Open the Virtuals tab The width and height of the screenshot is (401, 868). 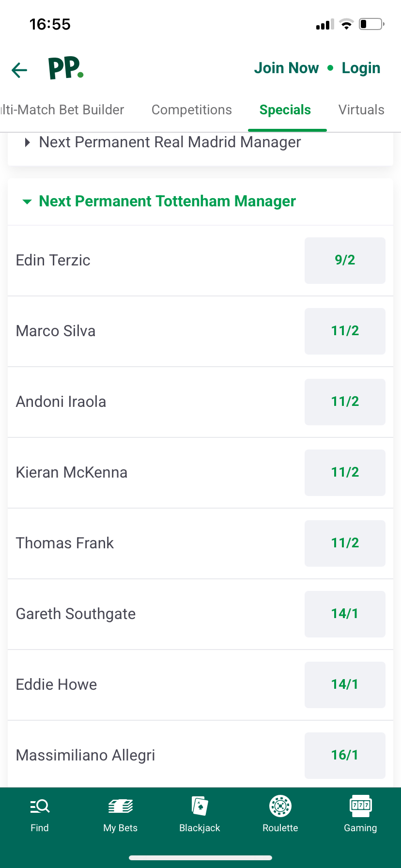[x=361, y=110]
